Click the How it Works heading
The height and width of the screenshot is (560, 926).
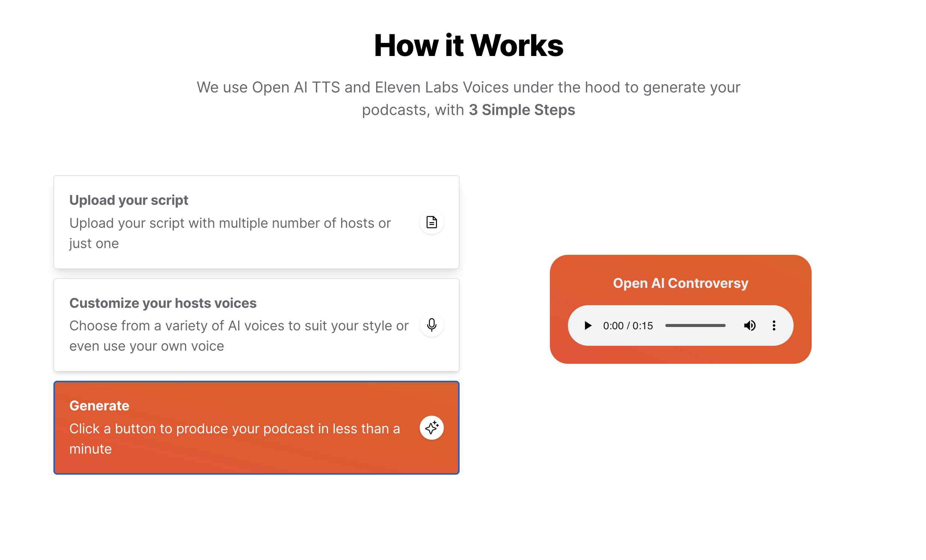(469, 45)
